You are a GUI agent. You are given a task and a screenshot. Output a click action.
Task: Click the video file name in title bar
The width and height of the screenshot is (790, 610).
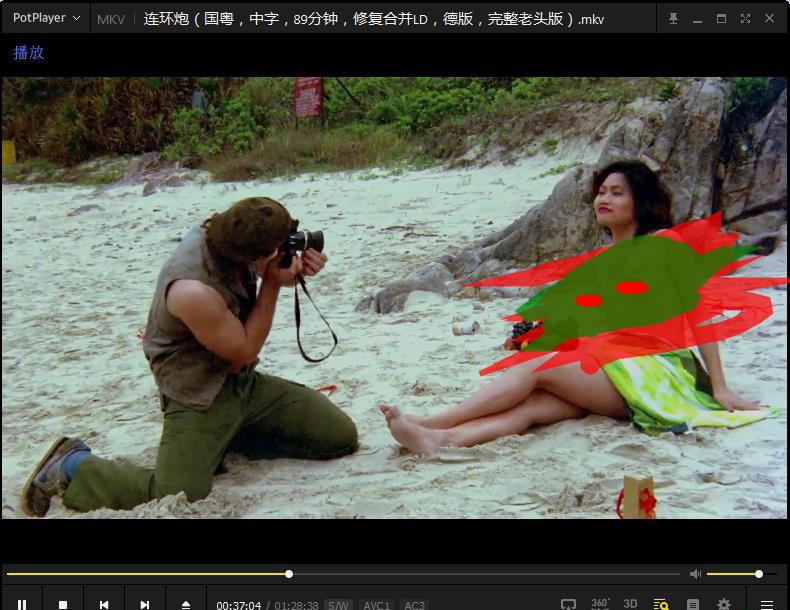coord(373,19)
